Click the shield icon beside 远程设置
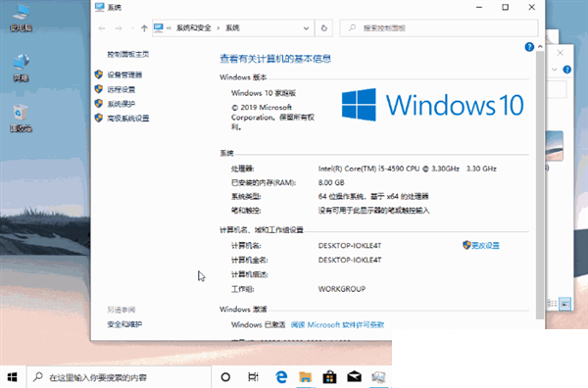 pos(99,89)
